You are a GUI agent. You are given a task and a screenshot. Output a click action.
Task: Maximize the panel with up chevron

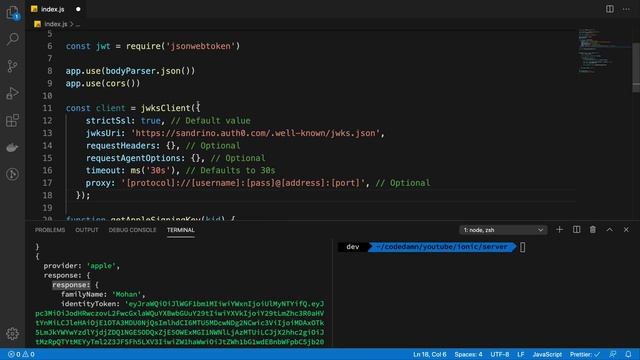pyautogui.click(x=609, y=230)
